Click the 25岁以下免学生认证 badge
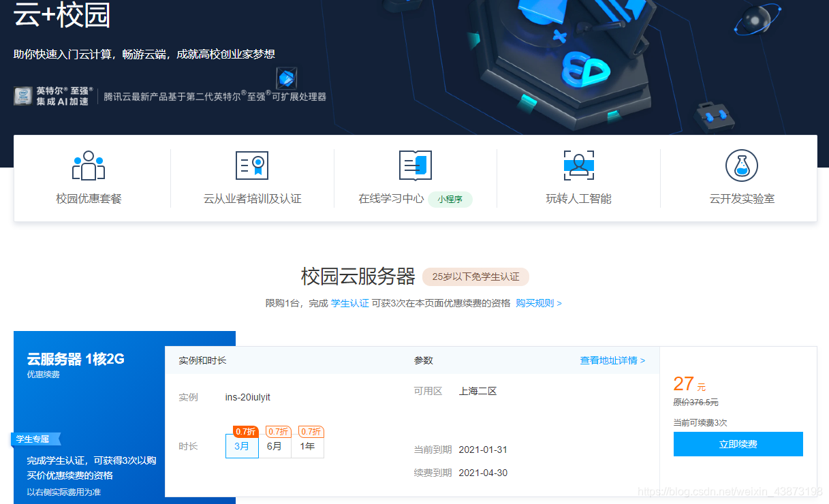 475,277
